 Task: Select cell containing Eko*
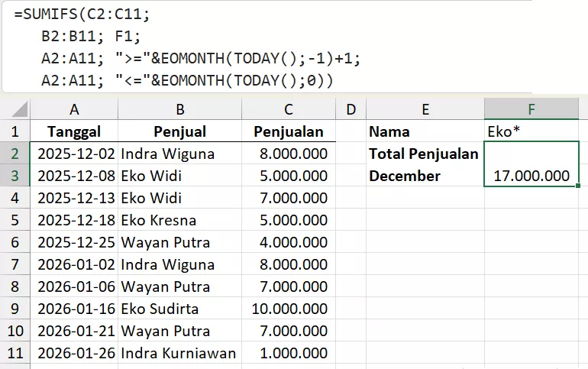point(531,131)
